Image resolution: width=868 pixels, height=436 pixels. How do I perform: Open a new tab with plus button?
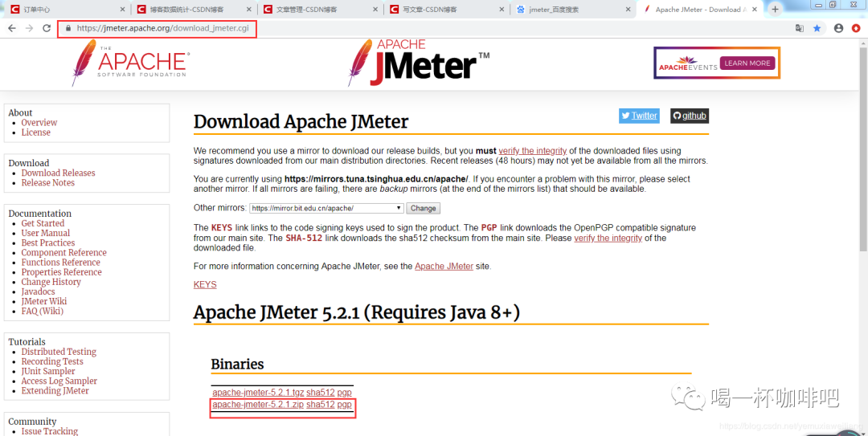(776, 10)
